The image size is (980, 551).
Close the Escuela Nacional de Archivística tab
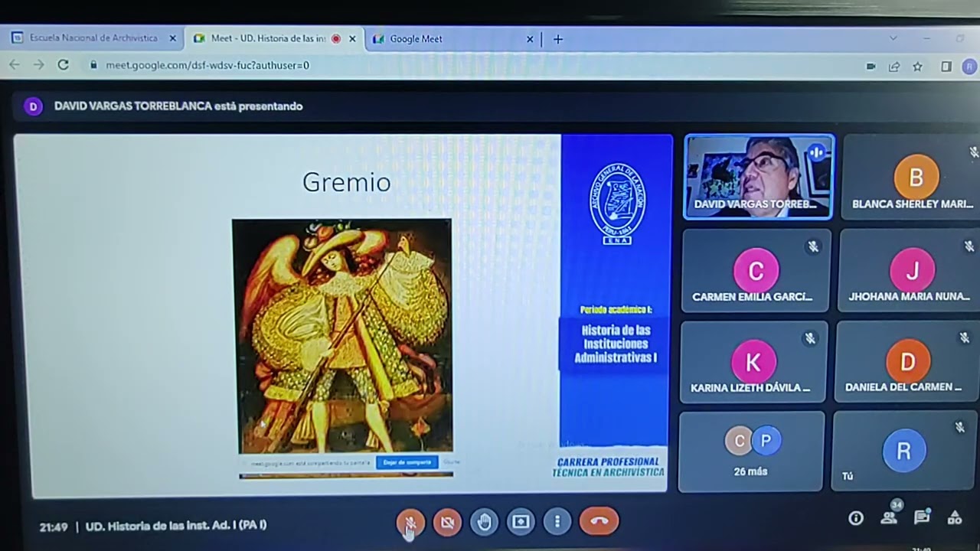(172, 38)
